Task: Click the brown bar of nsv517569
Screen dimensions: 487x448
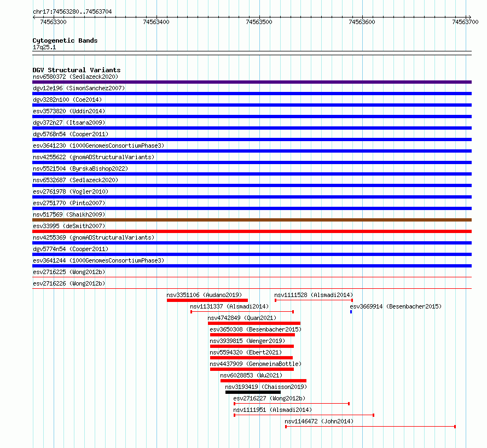Action: pyautogui.click(x=252, y=220)
